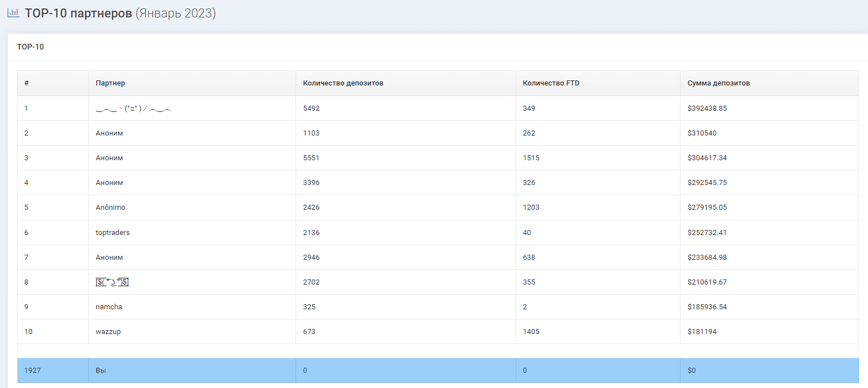Click your rank number 1927
Image resolution: width=868 pixels, height=388 pixels.
tap(33, 371)
